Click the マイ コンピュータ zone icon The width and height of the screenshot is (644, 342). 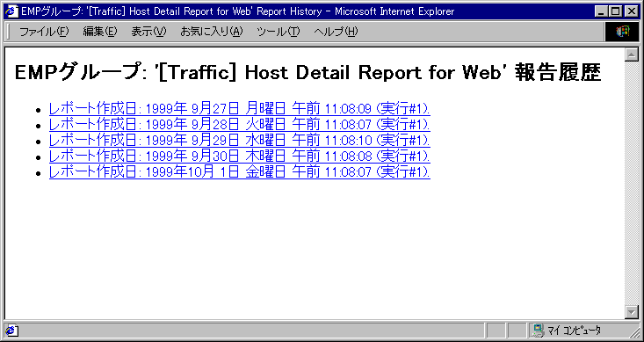tap(539, 330)
